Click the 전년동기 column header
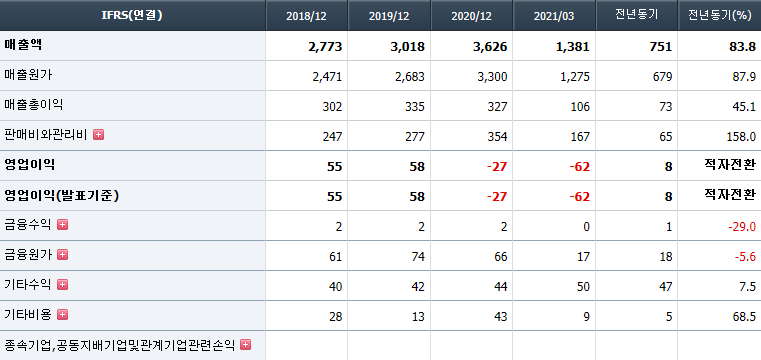 point(637,15)
